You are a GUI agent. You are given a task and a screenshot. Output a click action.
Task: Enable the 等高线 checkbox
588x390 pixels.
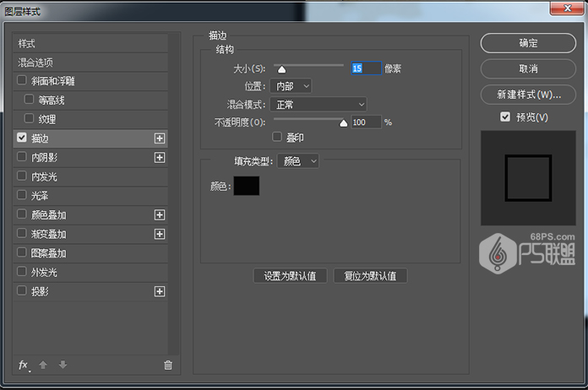(x=29, y=100)
